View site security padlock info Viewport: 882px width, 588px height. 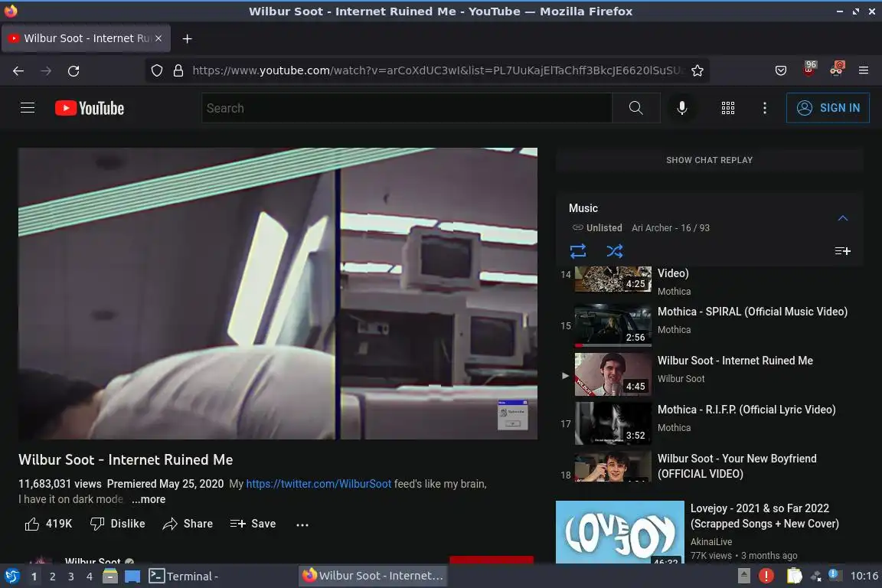(x=178, y=71)
